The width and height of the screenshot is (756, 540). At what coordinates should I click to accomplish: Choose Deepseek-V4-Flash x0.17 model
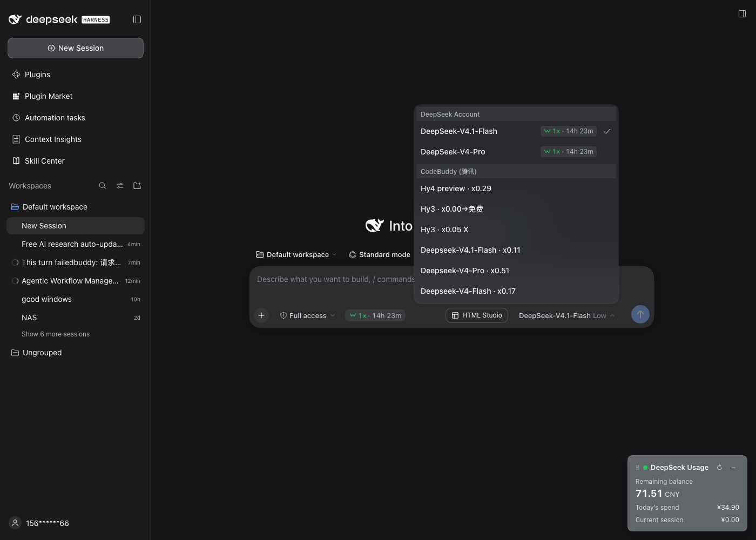pyautogui.click(x=516, y=291)
